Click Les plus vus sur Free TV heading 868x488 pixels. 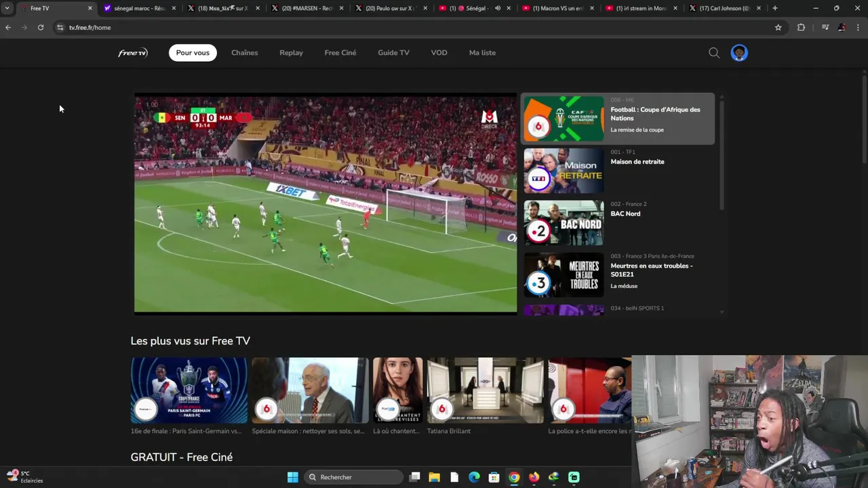pyautogui.click(x=191, y=341)
